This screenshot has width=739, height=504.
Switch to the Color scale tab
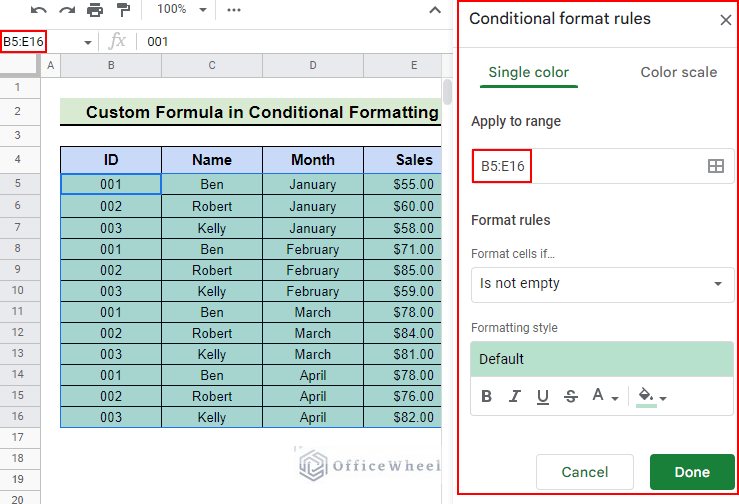678,72
